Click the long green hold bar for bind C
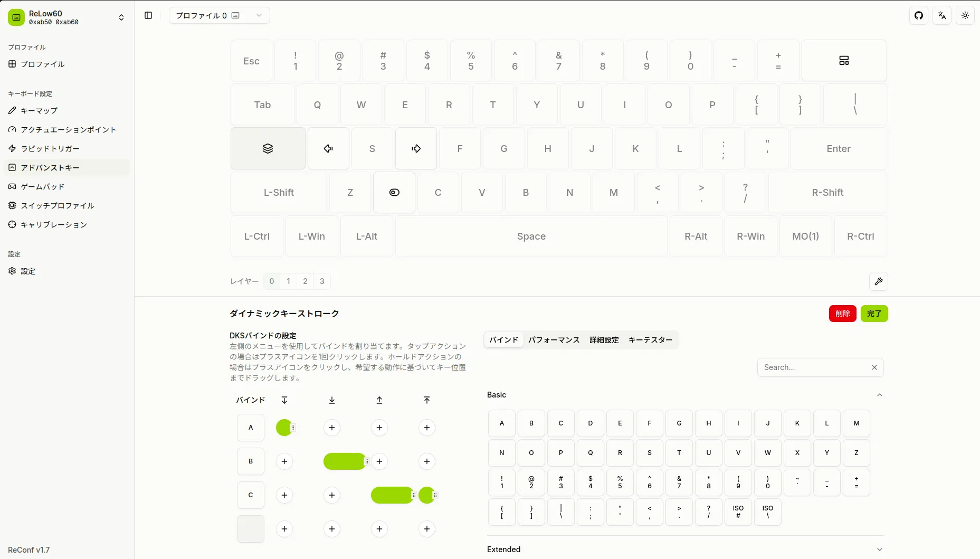Image resolution: width=980 pixels, height=559 pixels. coord(392,495)
